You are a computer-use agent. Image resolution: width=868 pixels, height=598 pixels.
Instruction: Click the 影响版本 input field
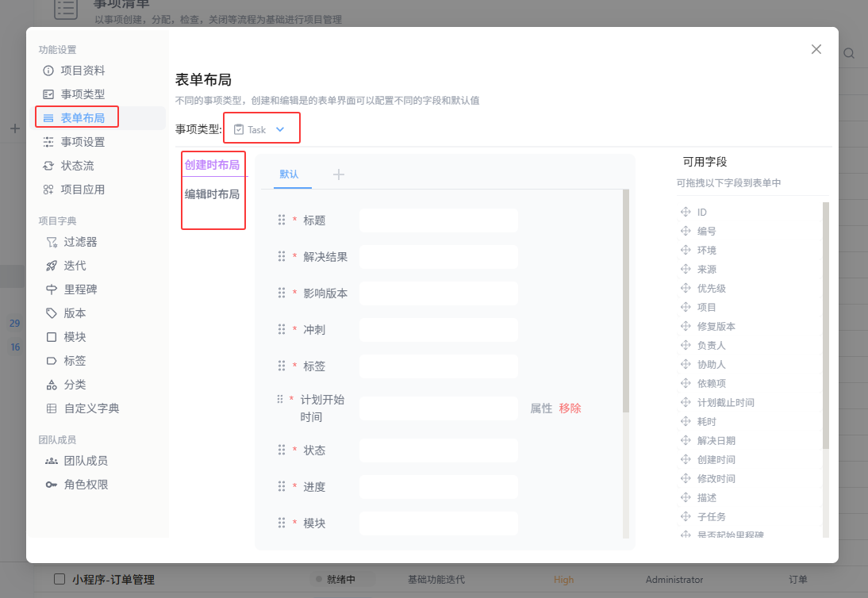pyautogui.click(x=439, y=293)
